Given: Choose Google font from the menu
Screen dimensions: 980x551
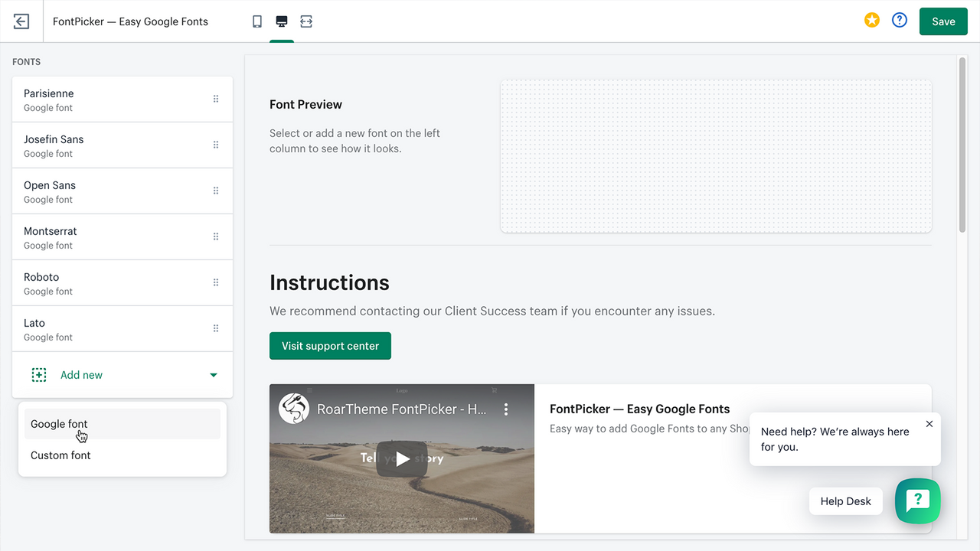Looking at the screenshot, I should tap(122, 424).
